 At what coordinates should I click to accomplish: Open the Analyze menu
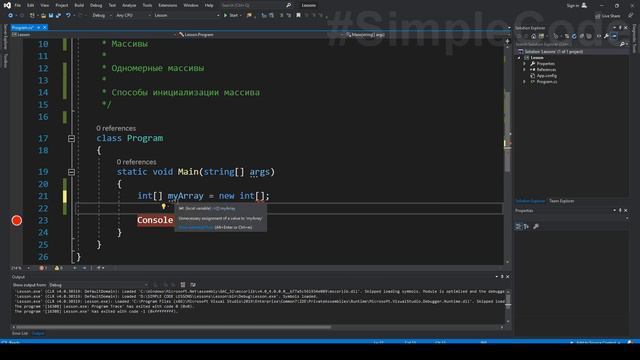pyautogui.click(x=129, y=5)
